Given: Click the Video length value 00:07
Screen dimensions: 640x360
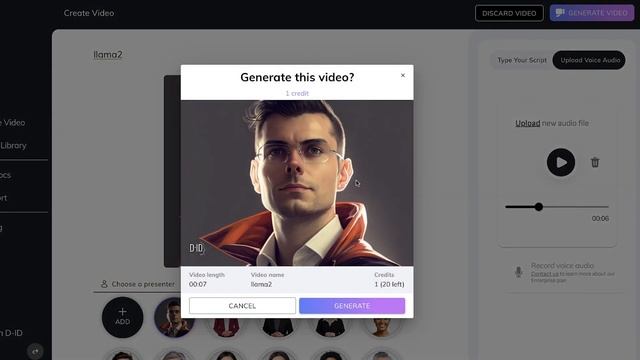Looking at the screenshot, I should [x=198, y=284].
